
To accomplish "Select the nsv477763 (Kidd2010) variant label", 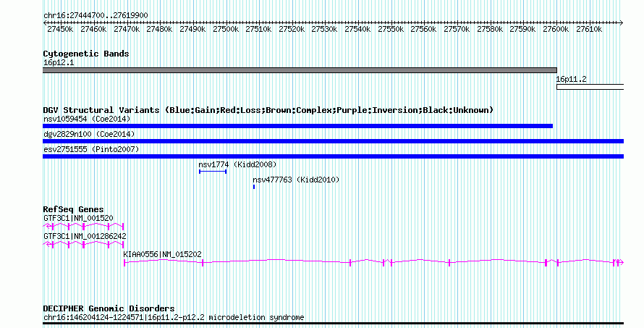I will [296, 180].
